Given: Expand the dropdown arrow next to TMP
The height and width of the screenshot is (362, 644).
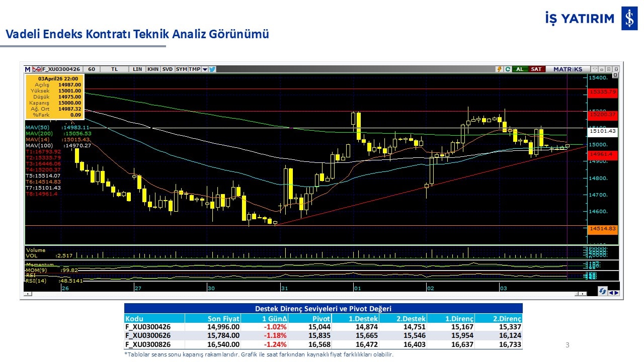Looking at the screenshot, I should tap(205, 69).
